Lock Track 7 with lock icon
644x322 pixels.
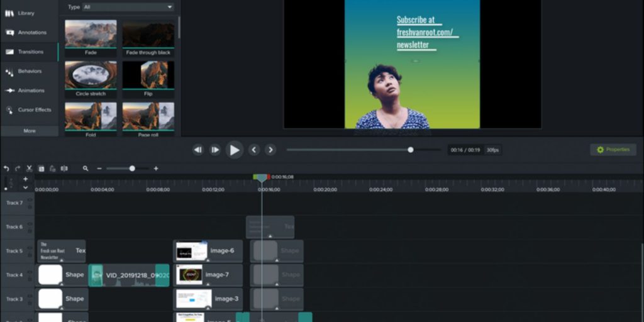[x=30, y=206]
